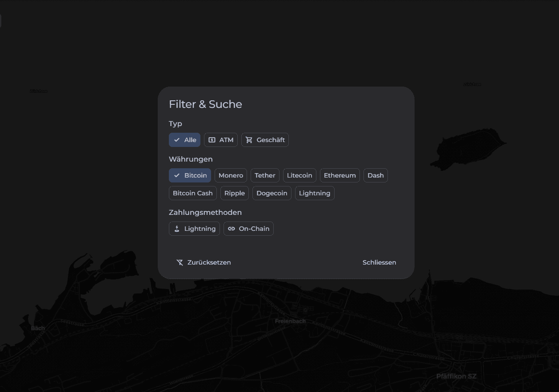Toggle Lightning under Währungen

pos(315,193)
